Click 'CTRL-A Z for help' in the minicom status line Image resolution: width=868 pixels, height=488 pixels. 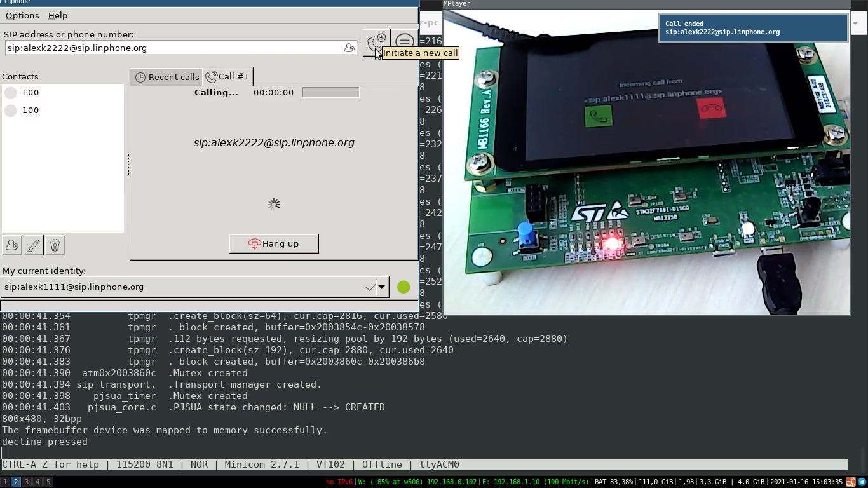(50, 464)
